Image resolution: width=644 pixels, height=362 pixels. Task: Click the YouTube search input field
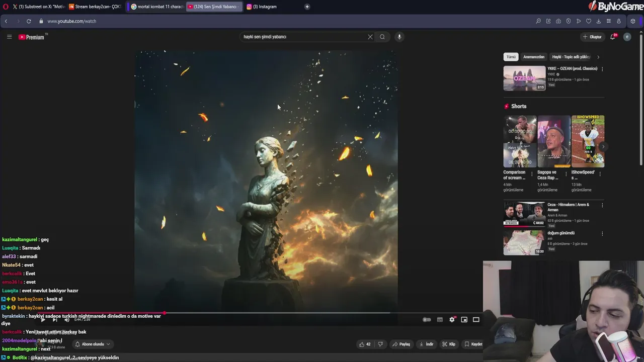pyautogui.click(x=304, y=37)
